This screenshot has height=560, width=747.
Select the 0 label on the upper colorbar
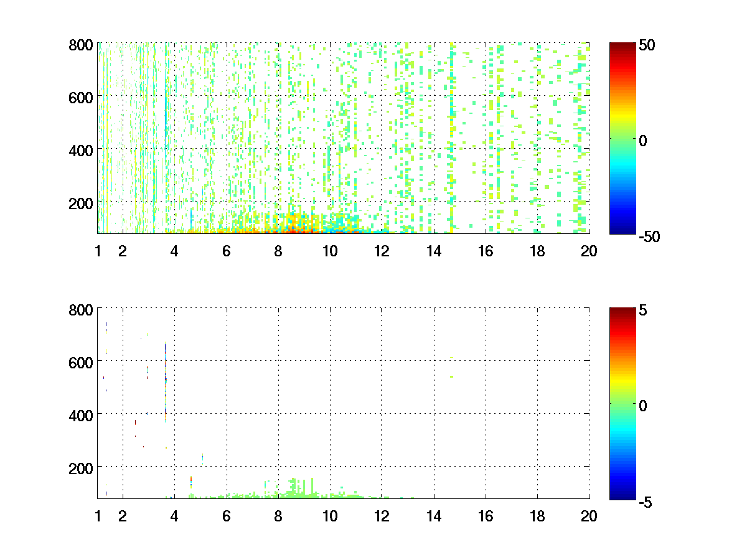[x=643, y=141]
